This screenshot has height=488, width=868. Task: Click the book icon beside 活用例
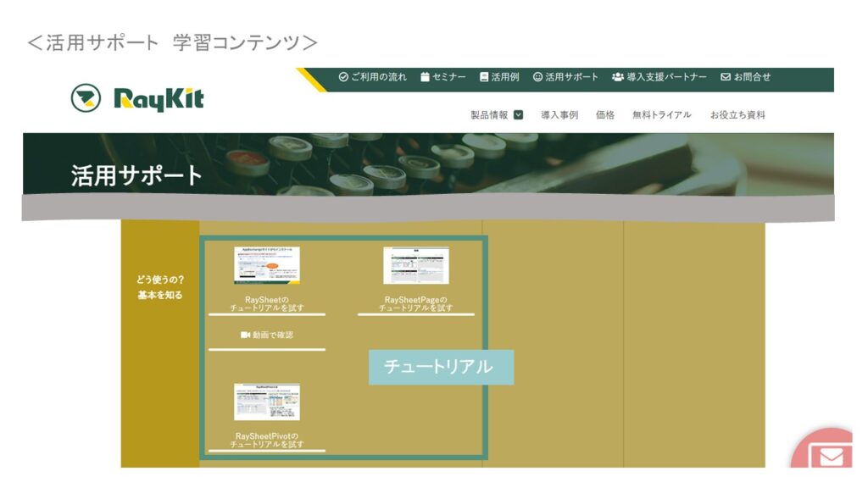[484, 77]
